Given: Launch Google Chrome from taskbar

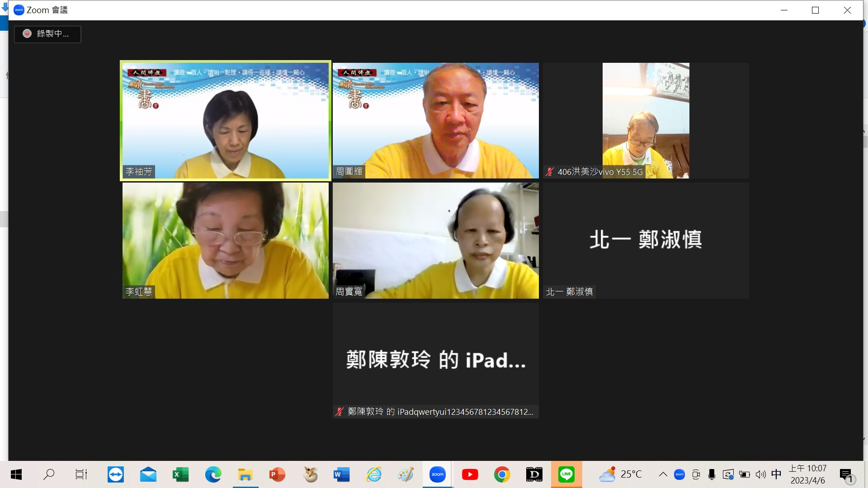Looking at the screenshot, I should (x=502, y=474).
